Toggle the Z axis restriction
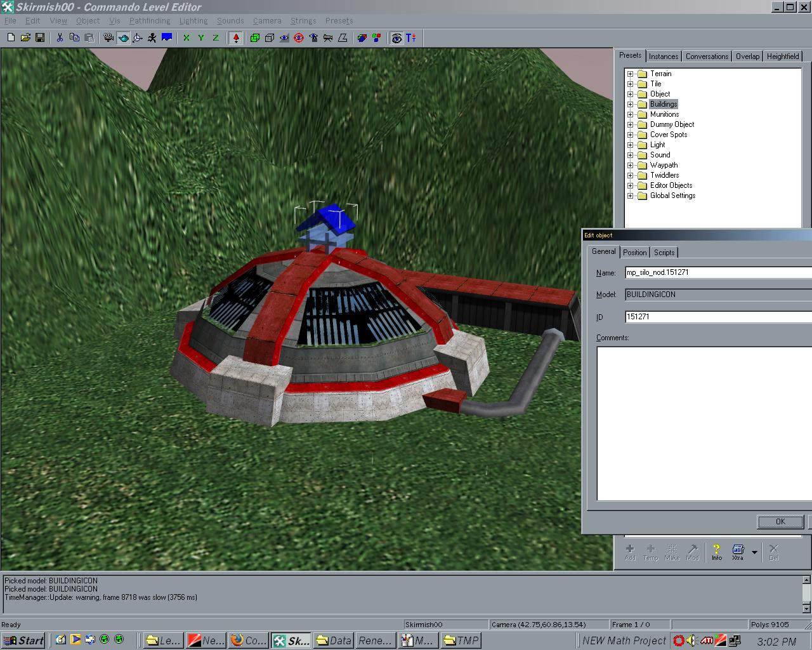 coord(216,38)
